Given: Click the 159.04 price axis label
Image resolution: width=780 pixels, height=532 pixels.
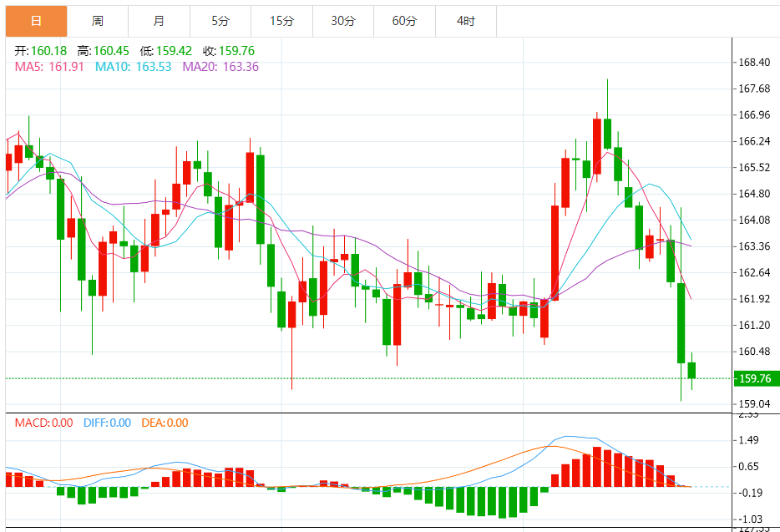Looking at the screenshot, I should click(x=754, y=404).
